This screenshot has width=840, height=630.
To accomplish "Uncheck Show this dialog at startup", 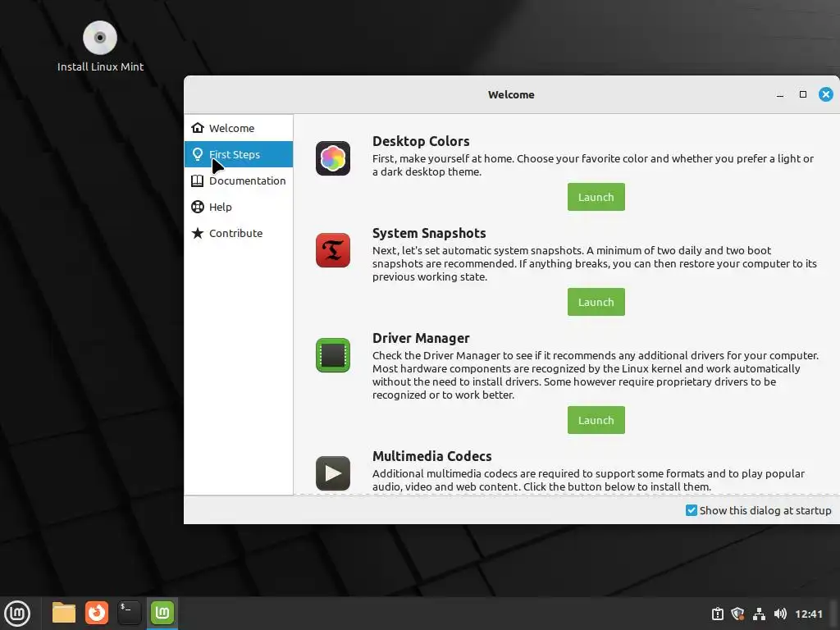I will pos(691,510).
